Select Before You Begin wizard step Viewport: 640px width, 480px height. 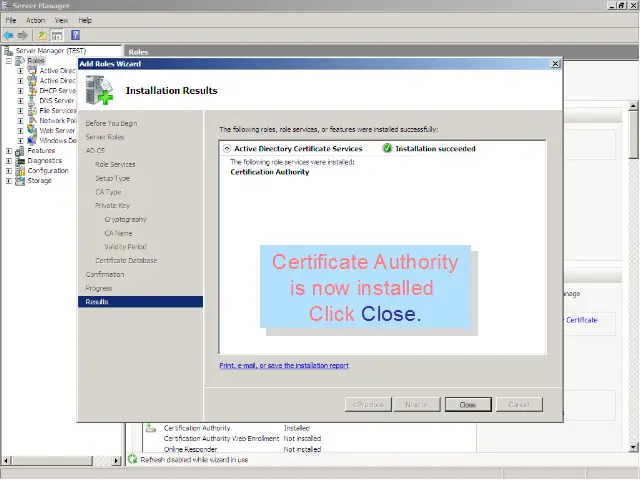[111, 123]
